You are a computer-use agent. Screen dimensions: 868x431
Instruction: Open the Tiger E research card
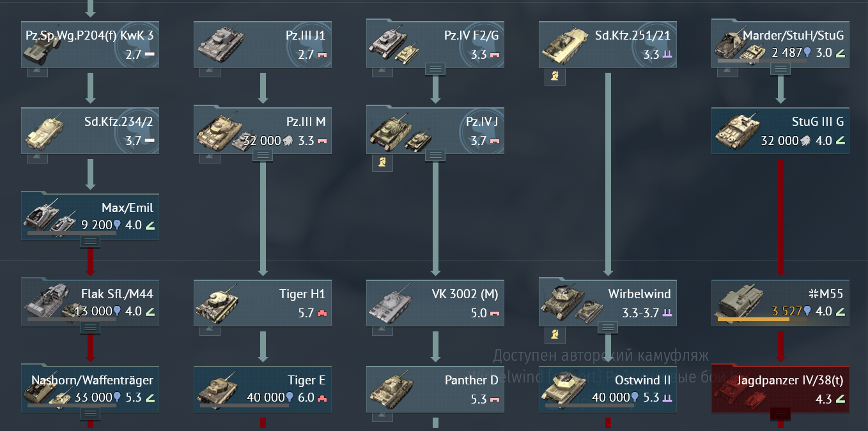click(x=263, y=389)
